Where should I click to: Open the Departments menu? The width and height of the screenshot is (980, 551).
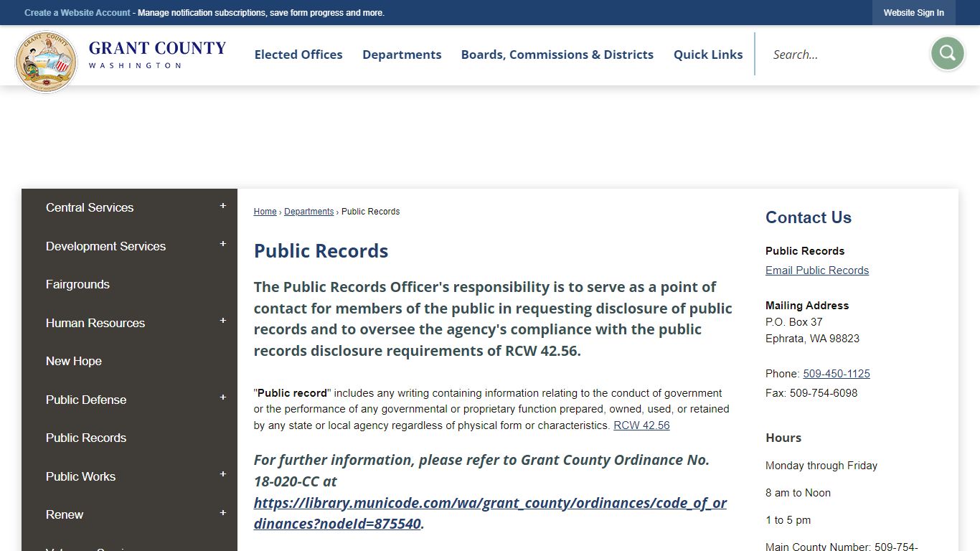pos(402,55)
